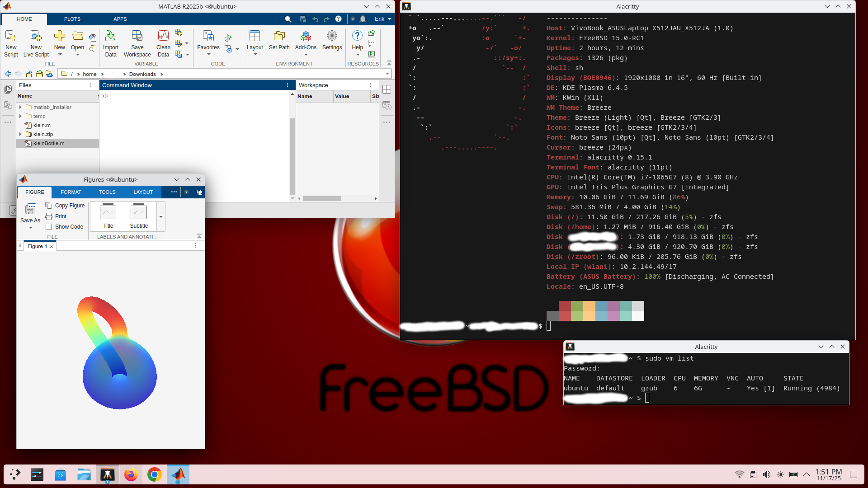868x488 pixels.
Task: Toggle the Show Code checkbox
Action: click(49, 226)
